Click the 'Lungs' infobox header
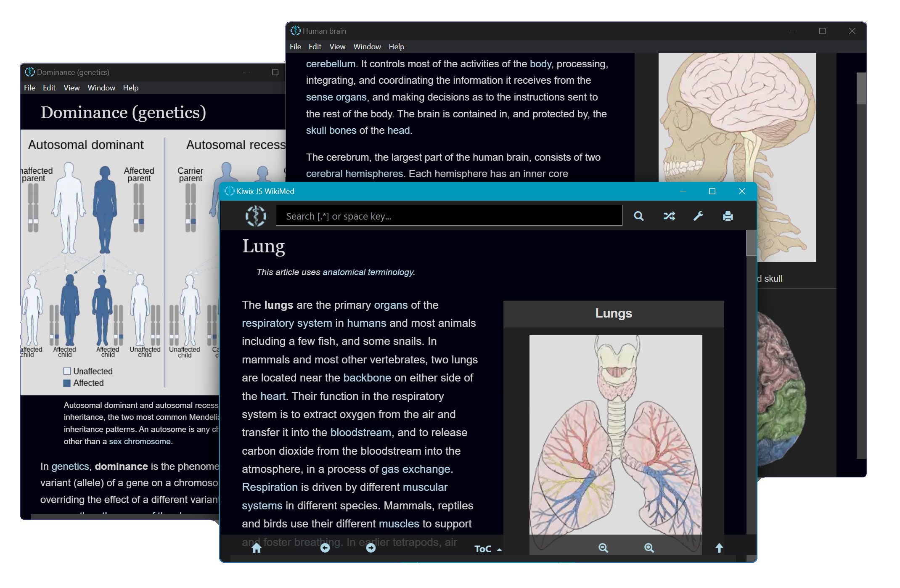900x588 pixels. click(x=614, y=313)
